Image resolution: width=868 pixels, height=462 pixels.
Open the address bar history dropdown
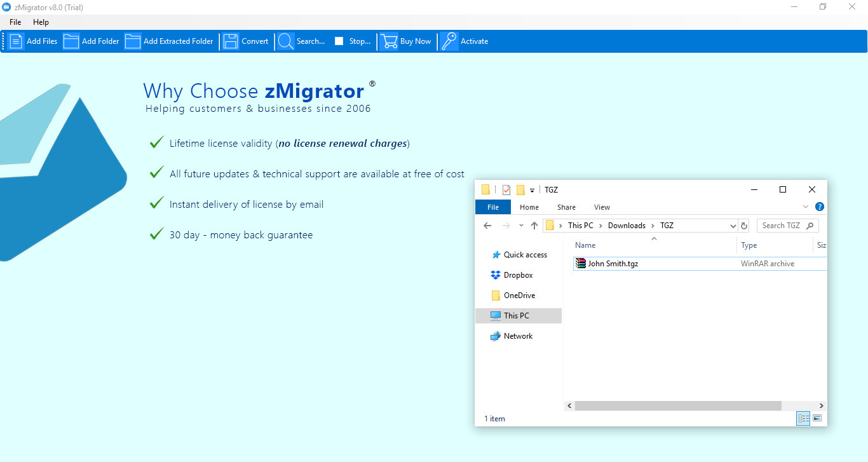(733, 226)
